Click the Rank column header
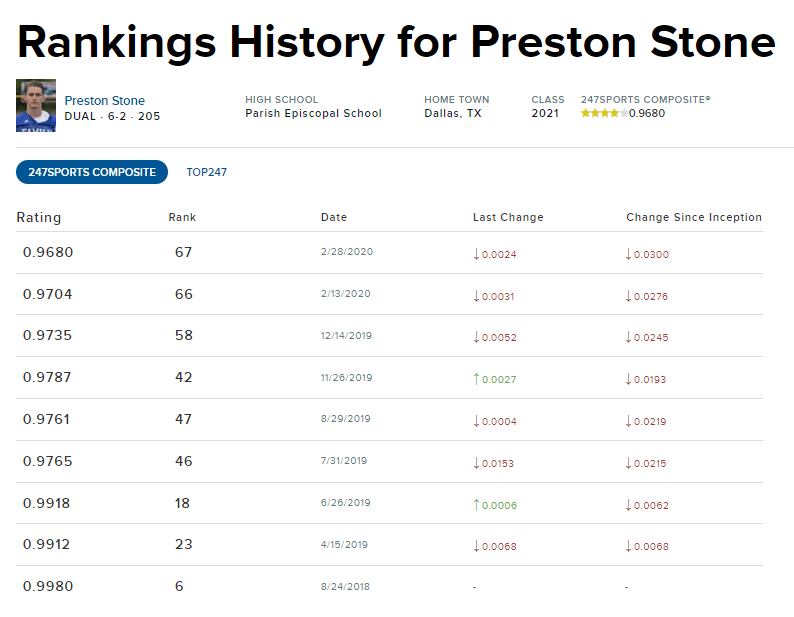This screenshot has width=794, height=617. coord(182,217)
